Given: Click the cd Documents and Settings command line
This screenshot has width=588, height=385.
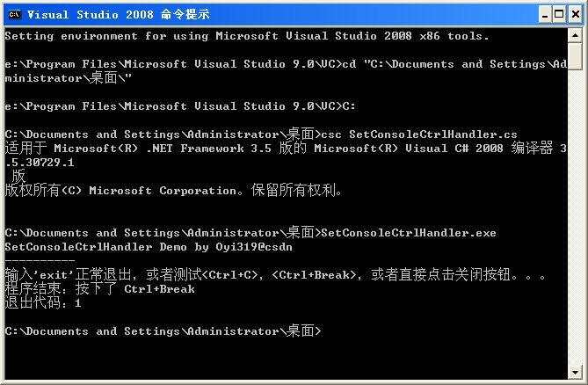Looking at the screenshot, I should click(x=286, y=71).
